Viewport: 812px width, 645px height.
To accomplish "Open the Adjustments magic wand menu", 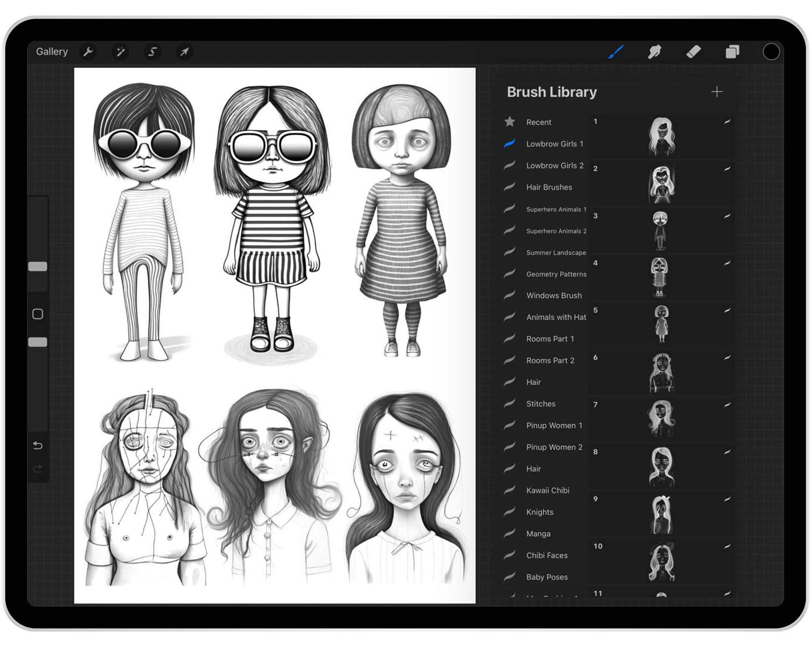I will click(120, 52).
